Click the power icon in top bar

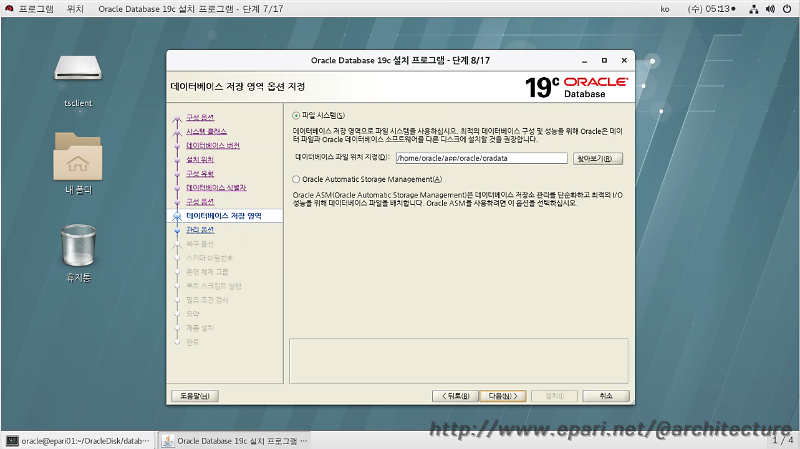pos(787,9)
